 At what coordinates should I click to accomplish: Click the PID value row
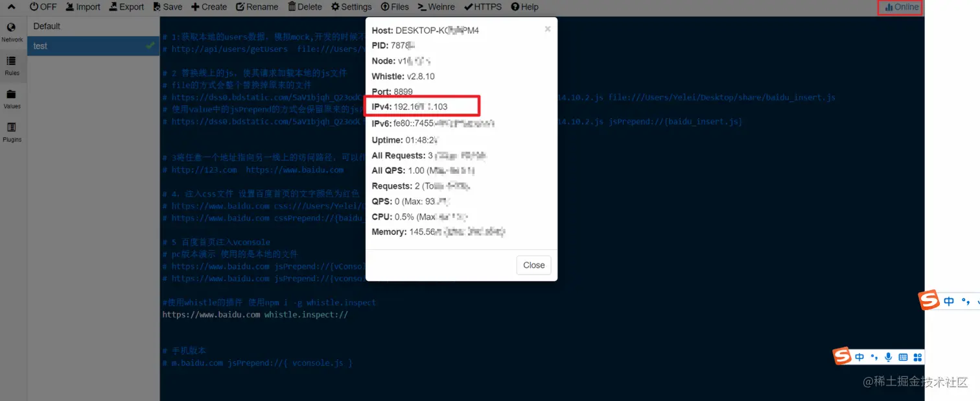click(x=393, y=45)
